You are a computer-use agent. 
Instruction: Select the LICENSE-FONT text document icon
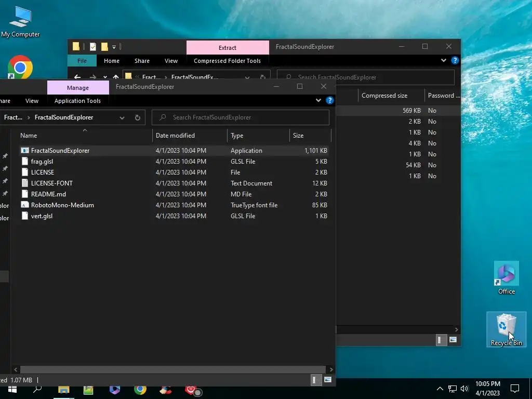[x=25, y=183]
